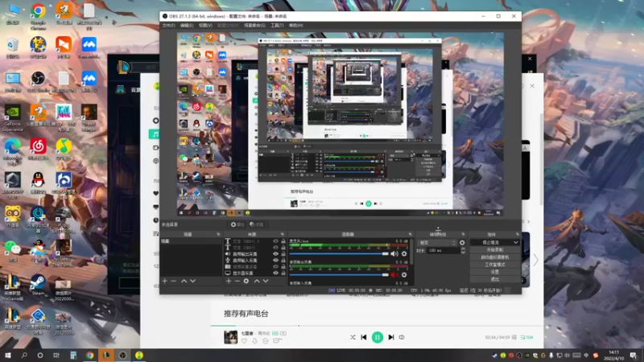Viewport: 644px width, 362px height.
Task: Open the OBS Studio desktop shortcut
Action: tap(38, 81)
